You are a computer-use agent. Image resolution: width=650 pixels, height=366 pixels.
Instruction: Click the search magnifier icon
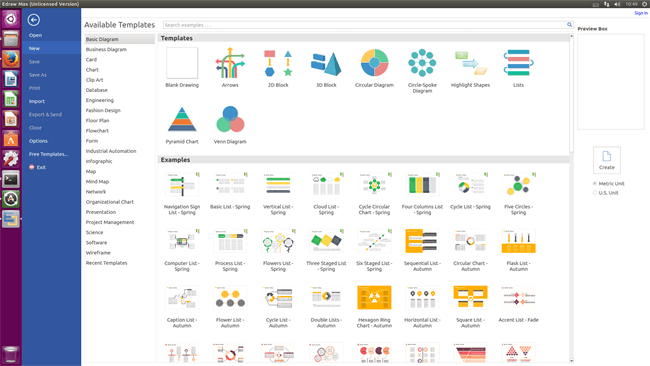coord(569,25)
